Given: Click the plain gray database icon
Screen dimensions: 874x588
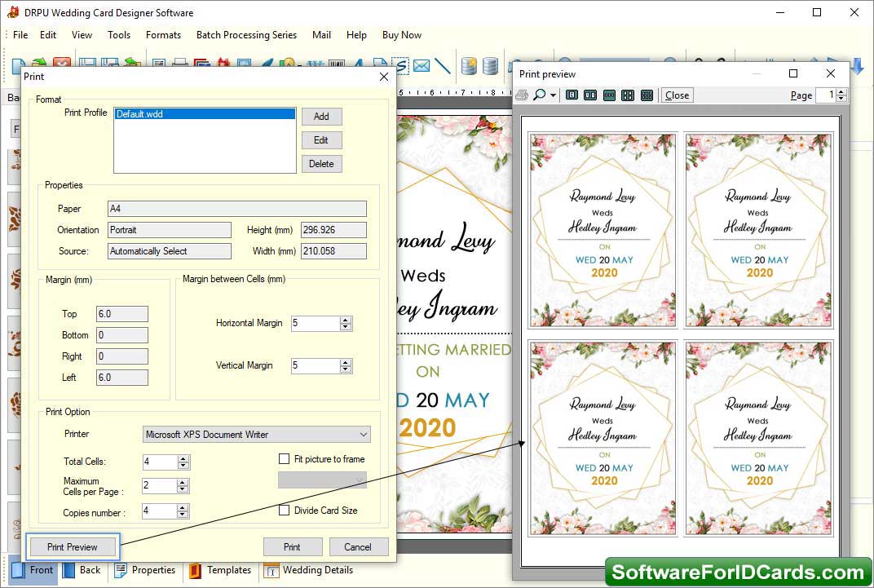Looking at the screenshot, I should click(491, 66).
